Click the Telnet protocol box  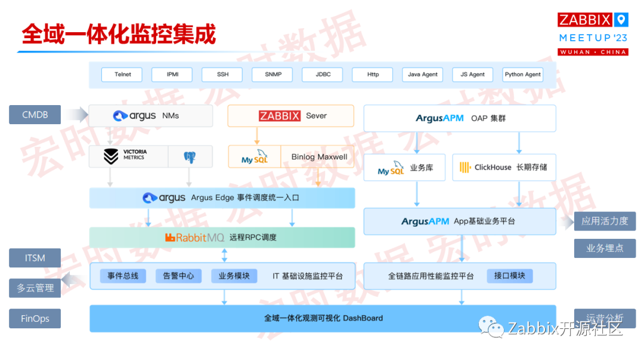(122, 75)
